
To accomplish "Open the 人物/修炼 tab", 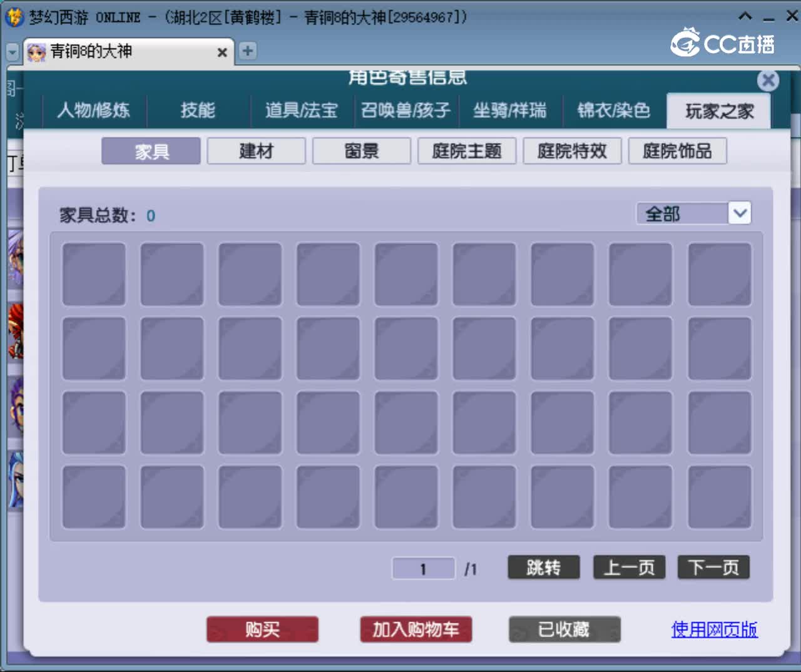I will [x=94, y=111].
